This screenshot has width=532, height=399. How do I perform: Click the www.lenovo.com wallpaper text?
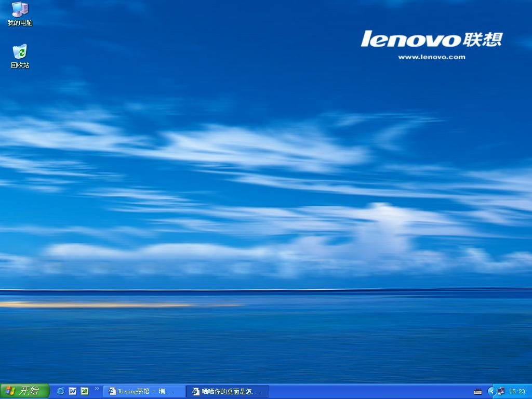tap(431, 57)
